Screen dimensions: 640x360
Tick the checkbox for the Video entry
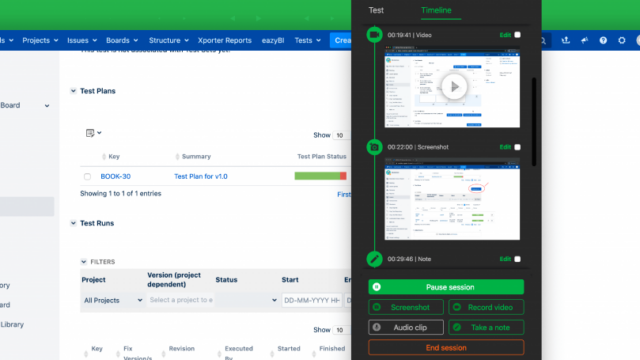click(x=517, y=35)
